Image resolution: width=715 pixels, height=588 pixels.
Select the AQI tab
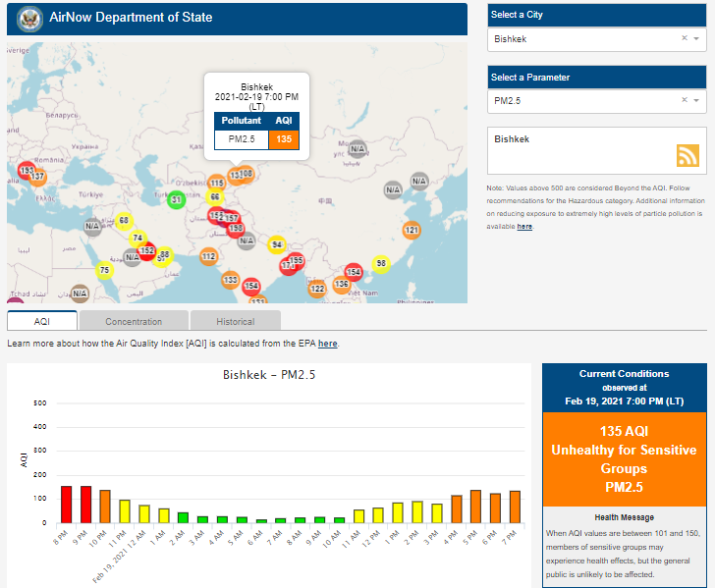[x=42, y=321]
